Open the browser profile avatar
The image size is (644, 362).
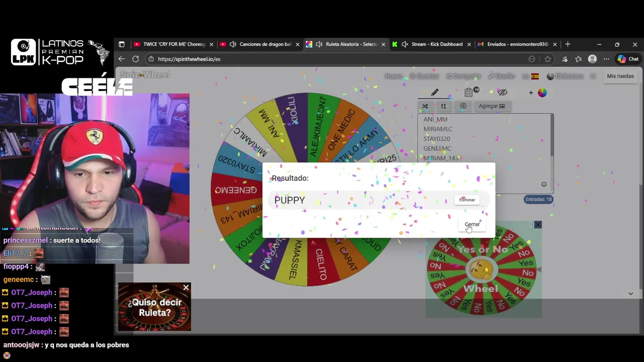point(592,59)
